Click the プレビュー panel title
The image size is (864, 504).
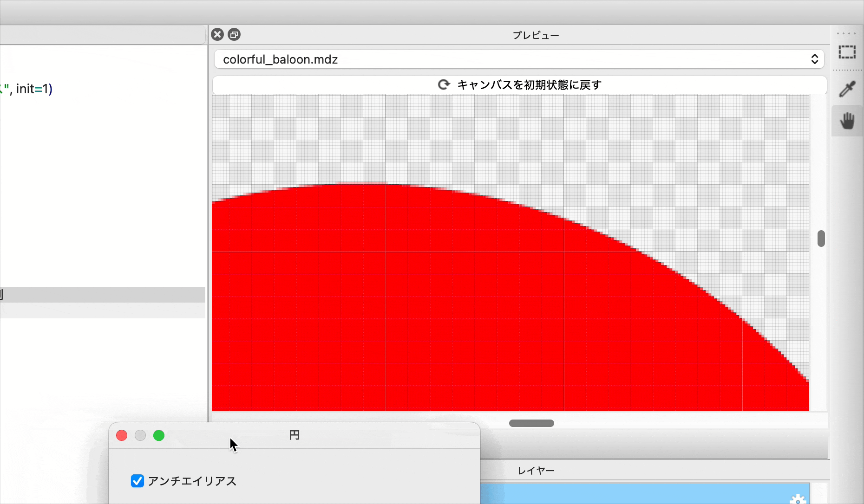click(x=535, y=35)
